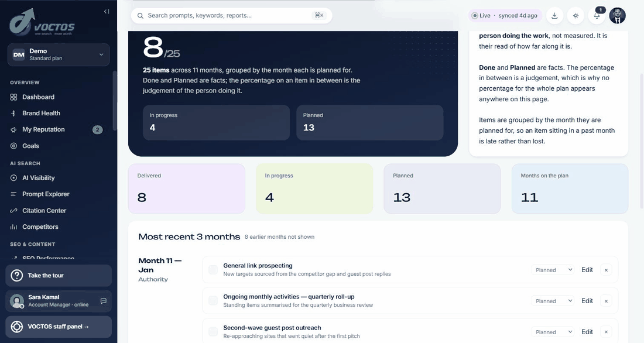
Task: Check the Ongoing monthly activities checkbox
Action: pyautogui.click(x=213, y=301)
